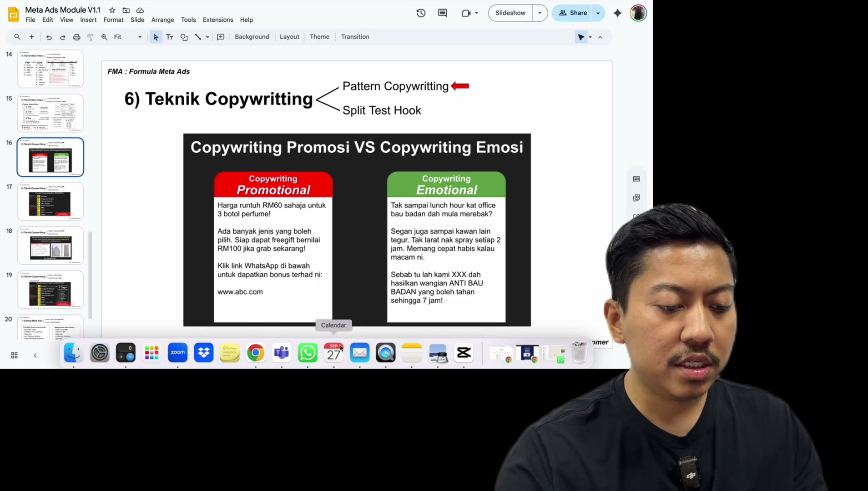Click the filmstrip scrollbar
The image size is (868, 491).
click(x=90, y=275)
